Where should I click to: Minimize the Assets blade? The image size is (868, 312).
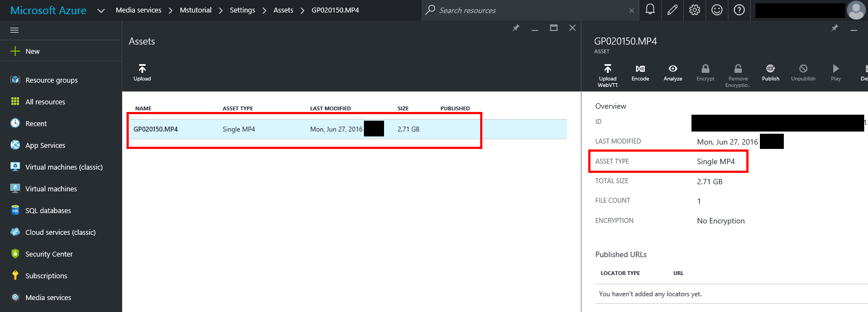(x=535, y=29)
